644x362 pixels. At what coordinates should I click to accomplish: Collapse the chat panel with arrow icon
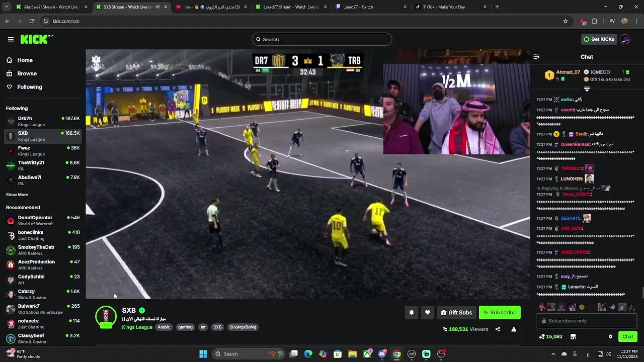click(536, 57)
